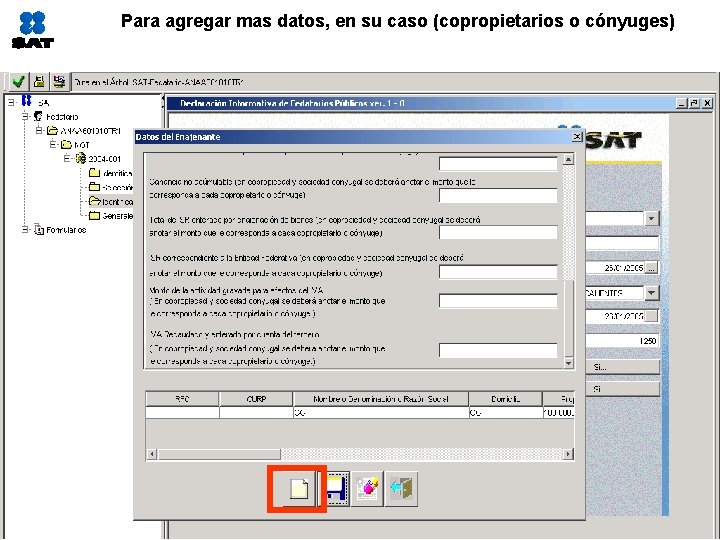Collapse the 2004-001 declaration node
The height and width of the screenshot is (540, 720).
67,158
